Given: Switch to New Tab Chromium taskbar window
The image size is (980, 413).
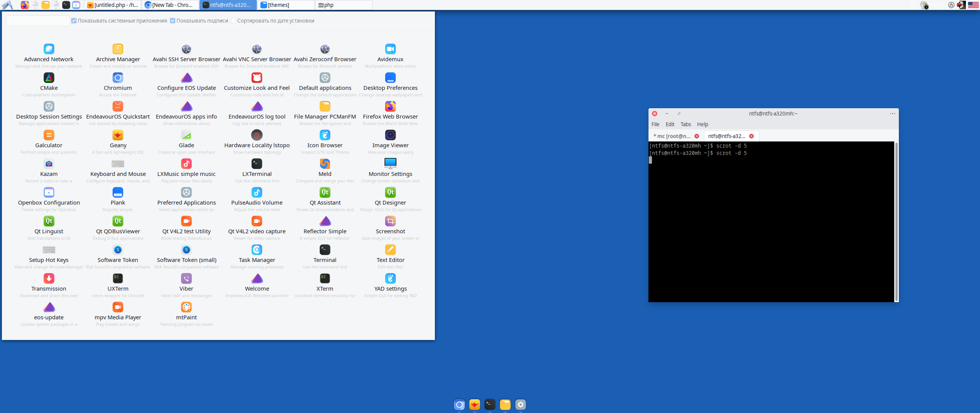Looking at the screenshot, I should point(170,5).
